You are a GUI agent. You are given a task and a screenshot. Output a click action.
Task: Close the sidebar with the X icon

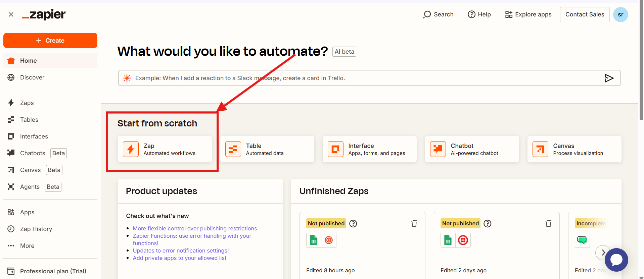point(11,14)
